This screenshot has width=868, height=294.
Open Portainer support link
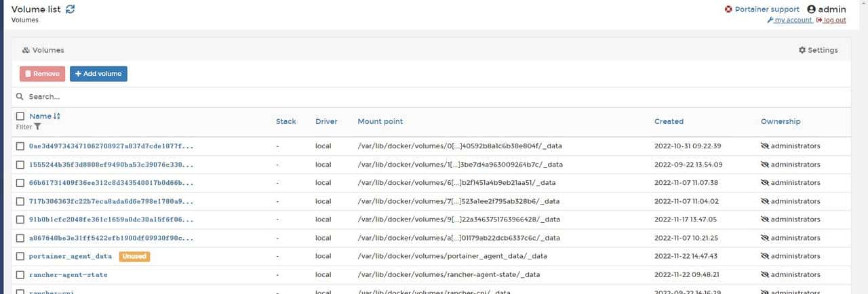pyautogui.click(x=767, y=9)
